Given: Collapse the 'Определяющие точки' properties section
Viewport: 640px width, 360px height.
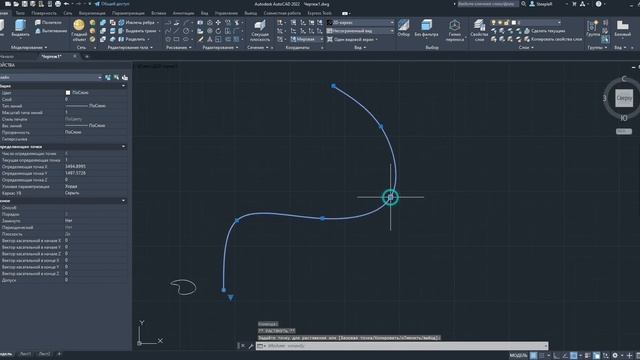Looking at the screenshot, I should click(123, 147).
